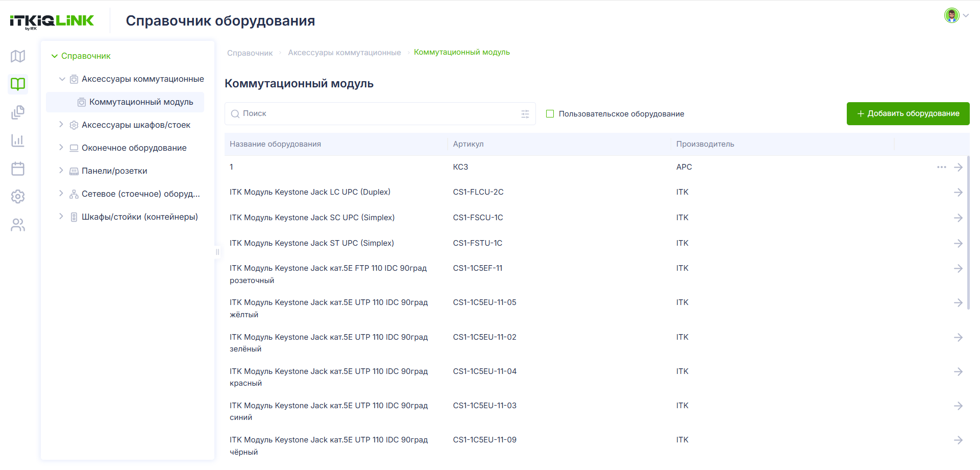Viewport: 980px width, 470px height.
Task: Click article cell CS1-1C5EF-11
Action: [478, 268]
